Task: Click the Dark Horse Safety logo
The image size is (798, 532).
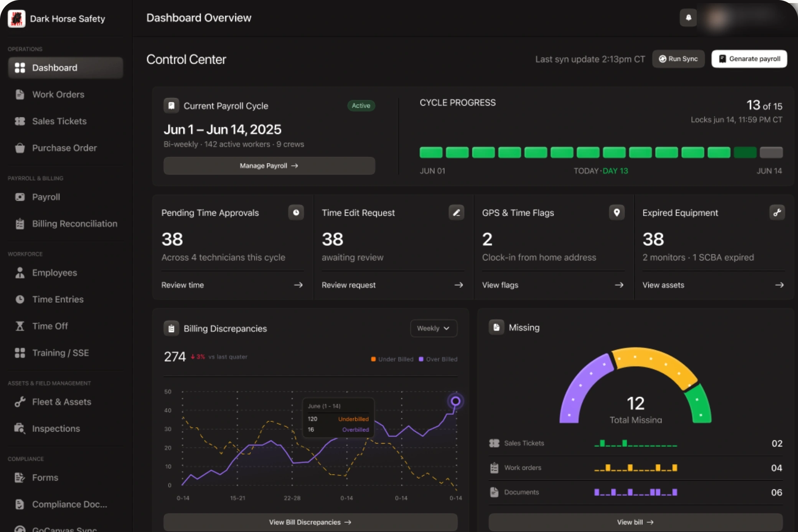Action: [16, 18]
